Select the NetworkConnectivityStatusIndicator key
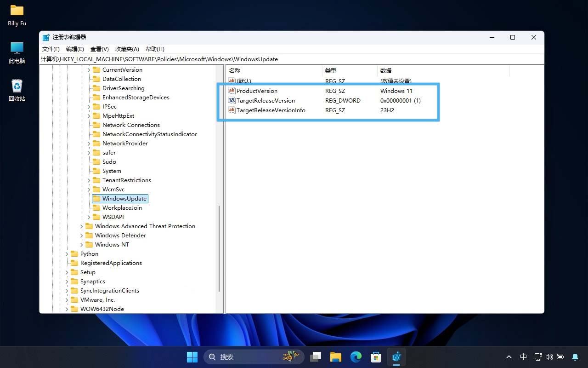 pyautogui.click(x=150, y=134)
